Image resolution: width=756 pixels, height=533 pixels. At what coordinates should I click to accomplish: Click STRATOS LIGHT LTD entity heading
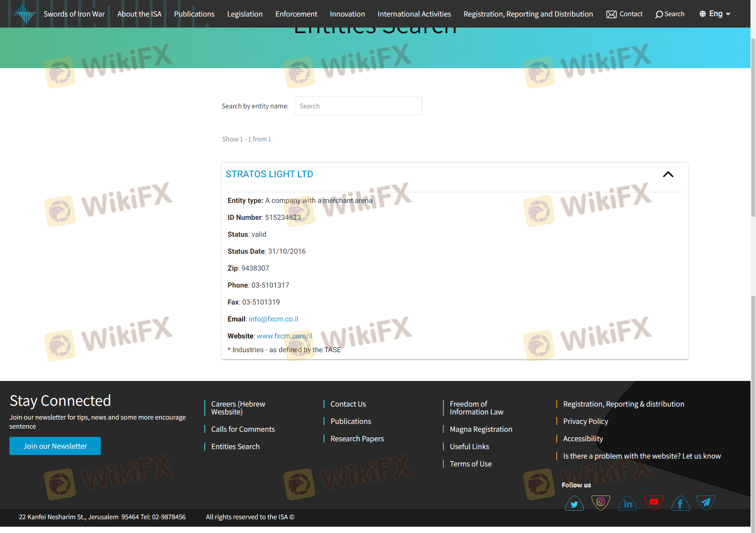tap(269, 174)
